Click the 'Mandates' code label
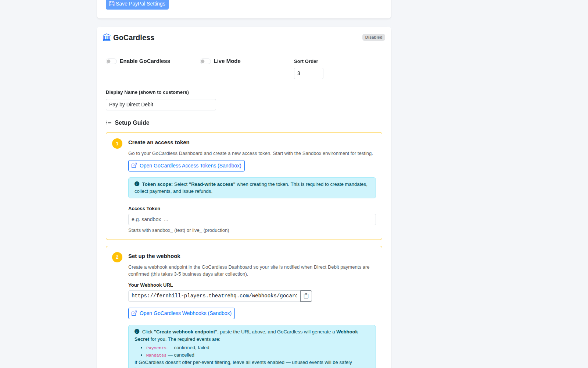Image resolution: width=588 pixels, height=368 pixels. pyautogui.click(x=156, y=355)
